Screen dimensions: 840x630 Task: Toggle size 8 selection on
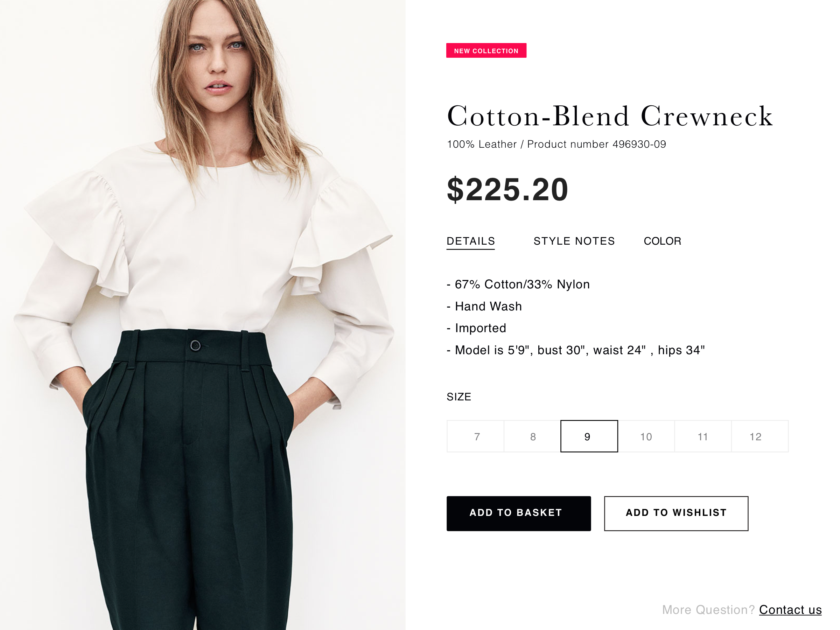pos(532,436)
